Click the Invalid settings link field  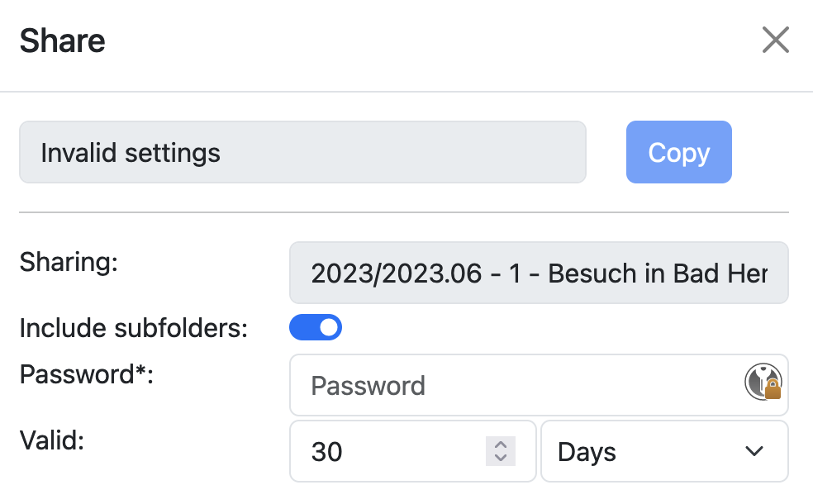tap(302, 152)
